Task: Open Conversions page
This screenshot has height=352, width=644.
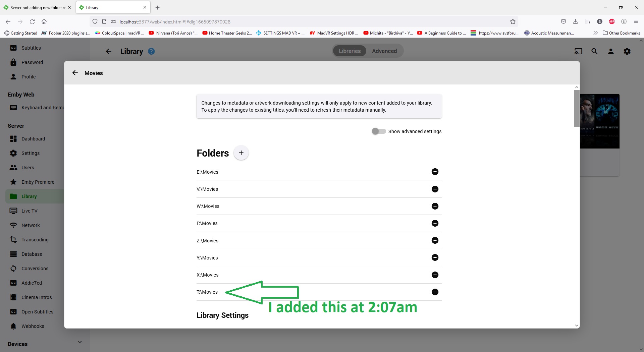Action: pyautogui.click(x=35, y=269)
